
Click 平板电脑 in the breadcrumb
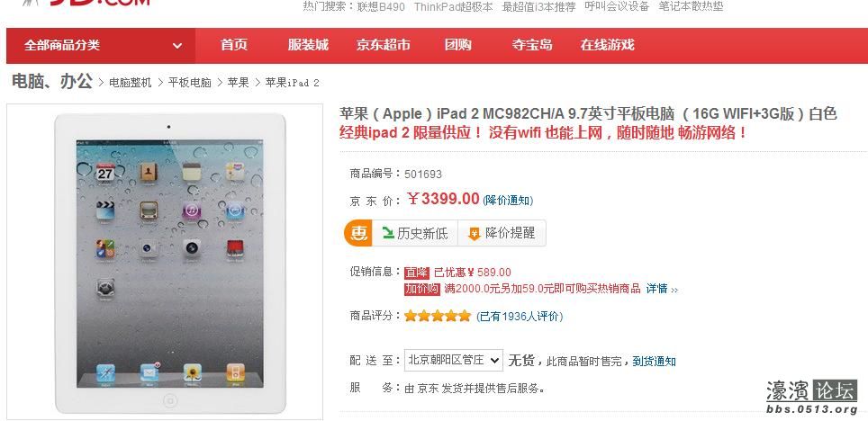(190, 83)
